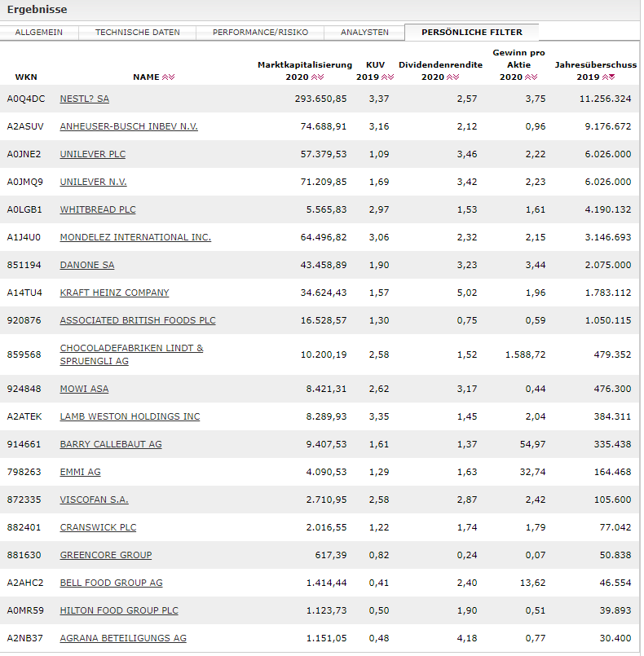Screen dimensions: 644x656
Task: Click Dividendenrendite 2020 sort arrows
Action: (453, 77)
